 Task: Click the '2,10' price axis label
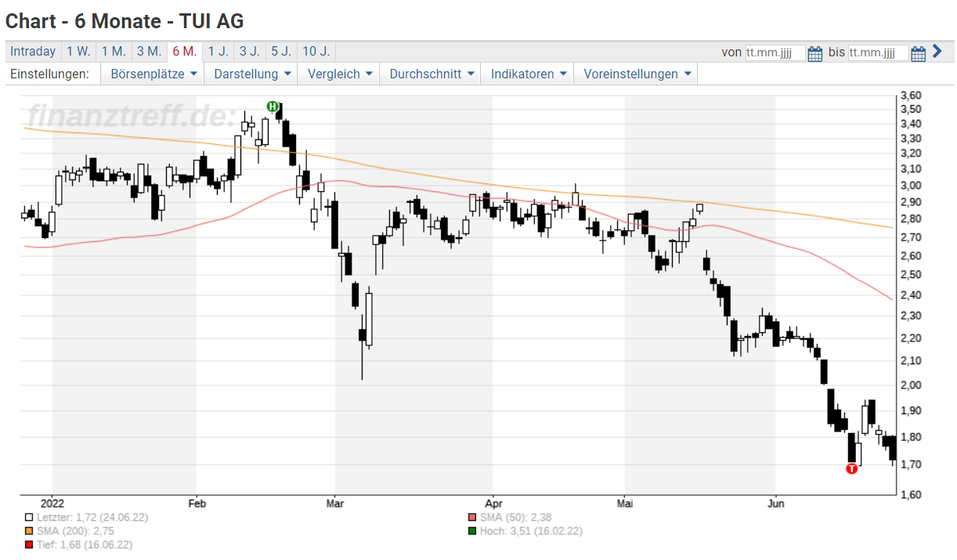coord(912,361)
